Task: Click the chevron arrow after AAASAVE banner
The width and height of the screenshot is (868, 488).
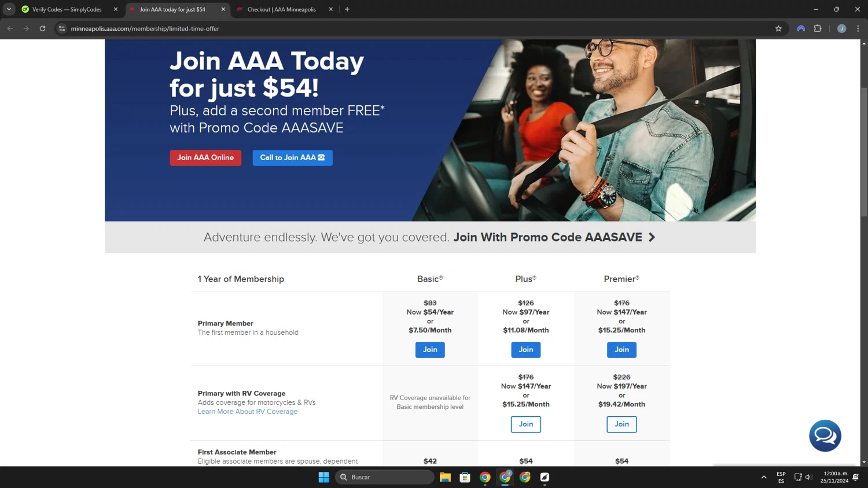Action: (x=652, y=237)
